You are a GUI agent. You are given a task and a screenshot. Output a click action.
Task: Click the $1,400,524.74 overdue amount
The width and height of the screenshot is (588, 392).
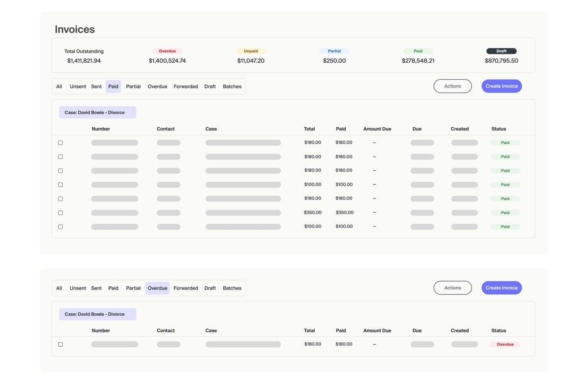(x=167, y=61)
